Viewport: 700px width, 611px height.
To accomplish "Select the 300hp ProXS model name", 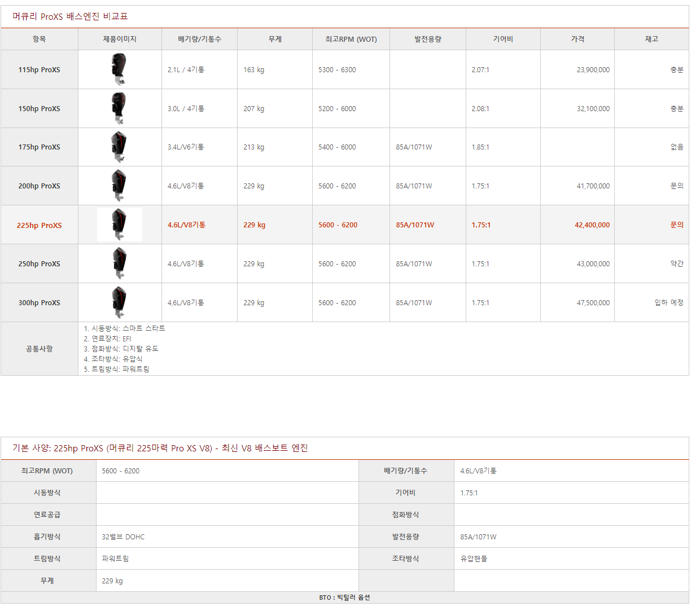I will [x=39, y=303].
